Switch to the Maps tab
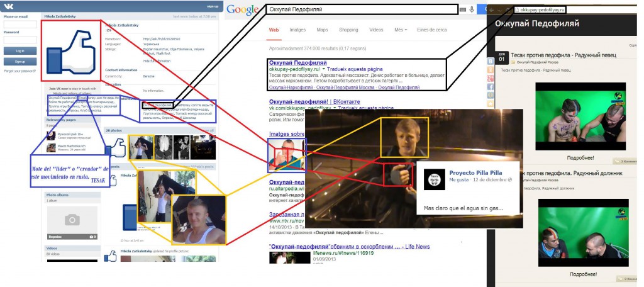644x287 pixels. click(322, 30)
